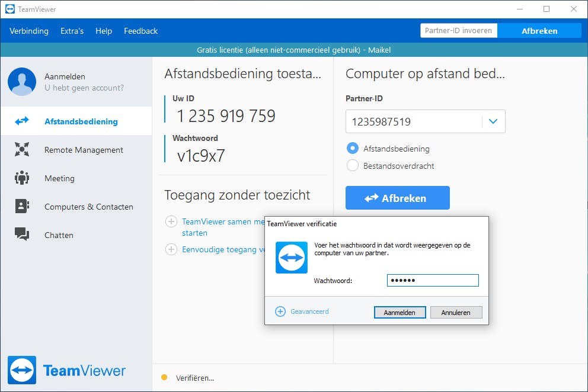Focus the Wachtwoord input field
The width and height of the screenshot is (588, 392).
433,280
